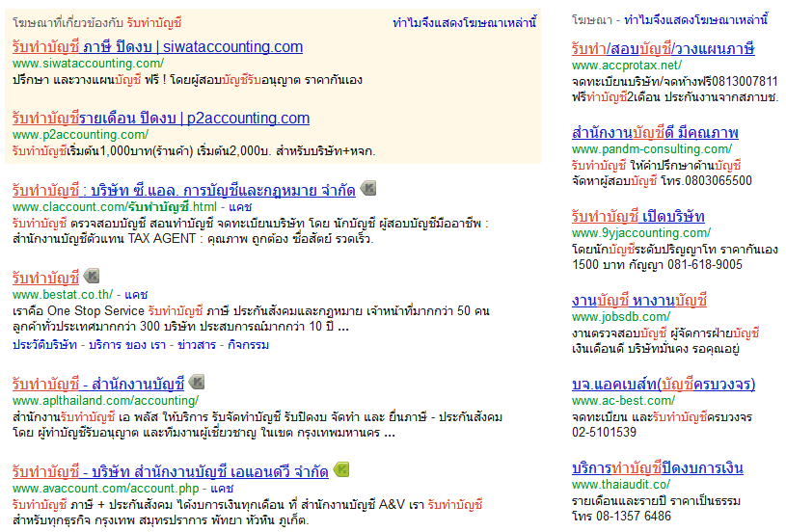This screenshot has width=786, height=532.
Task: Open the pandm-consulting.com ad headline
Action: click(655, 133)
